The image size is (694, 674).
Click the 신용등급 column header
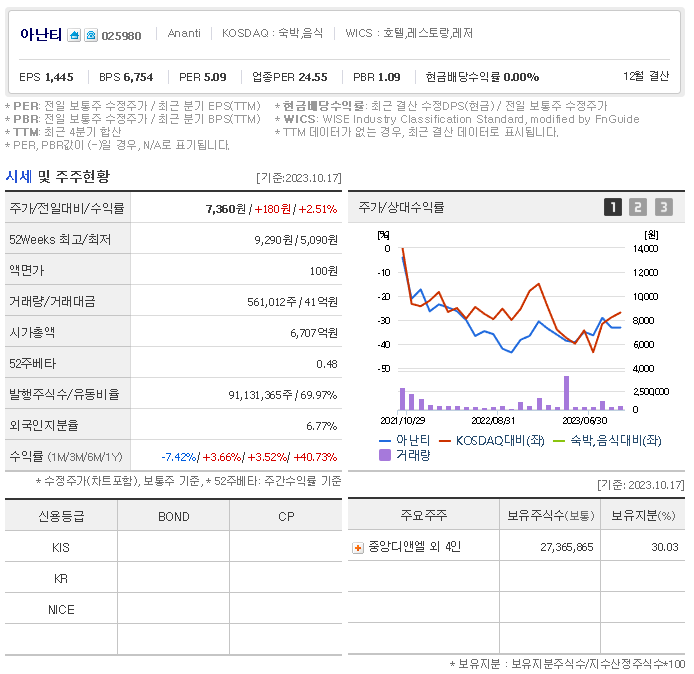[61, 516]
